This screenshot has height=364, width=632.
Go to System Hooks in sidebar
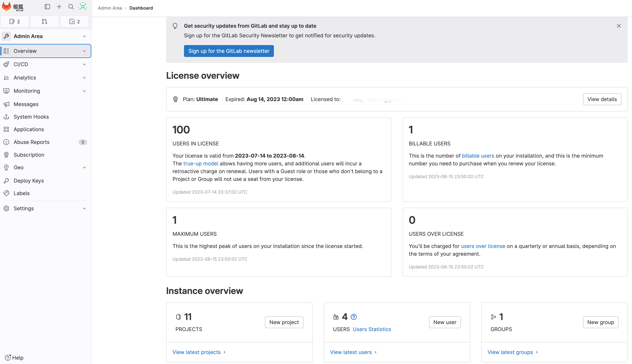point(31,117)
